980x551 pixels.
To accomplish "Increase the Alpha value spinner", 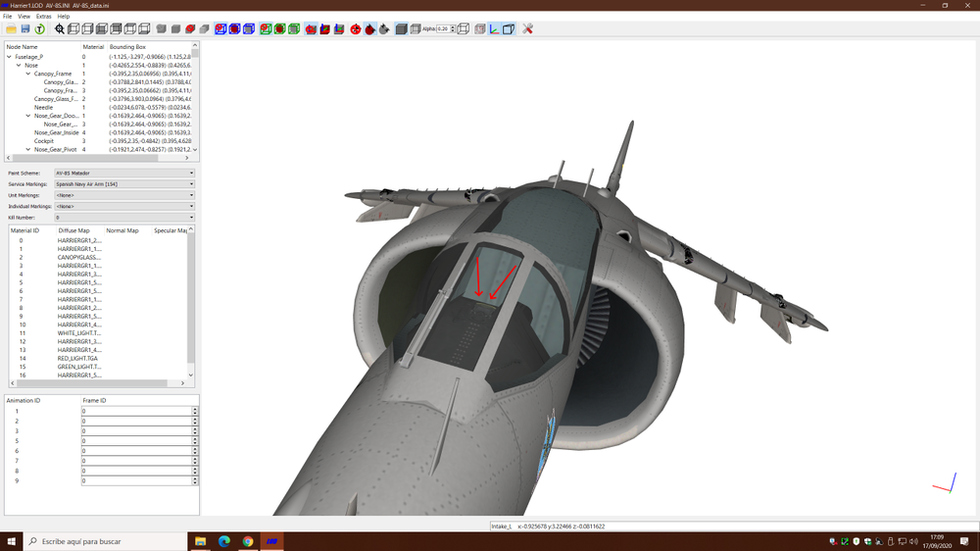I will [453, 26].
